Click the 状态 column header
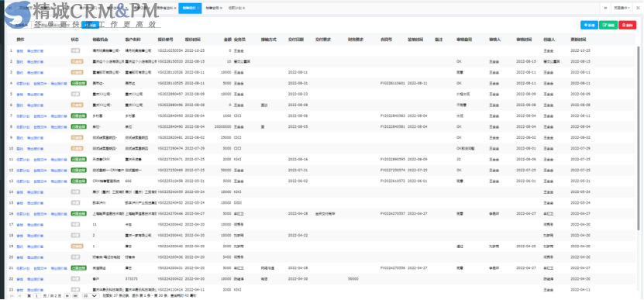644x300 pixels. (74, 40)
